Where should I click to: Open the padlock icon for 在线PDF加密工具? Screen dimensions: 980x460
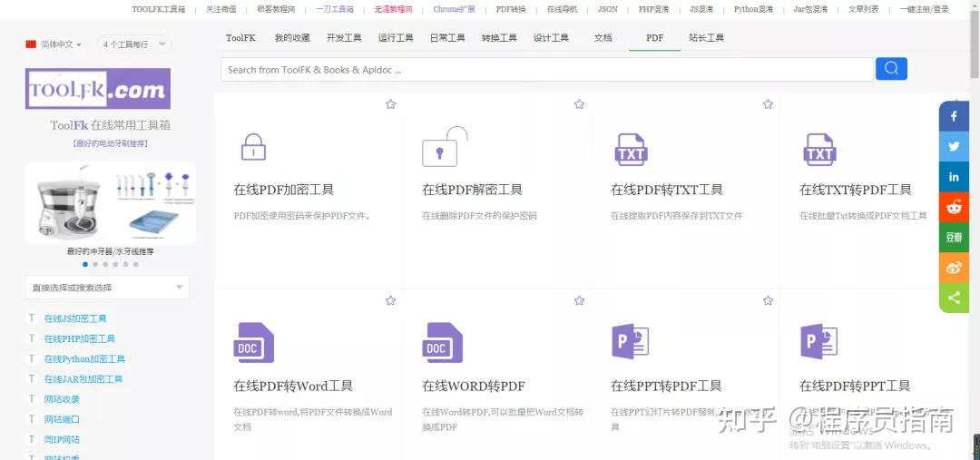pyautogui.click(x=252, y=147)
